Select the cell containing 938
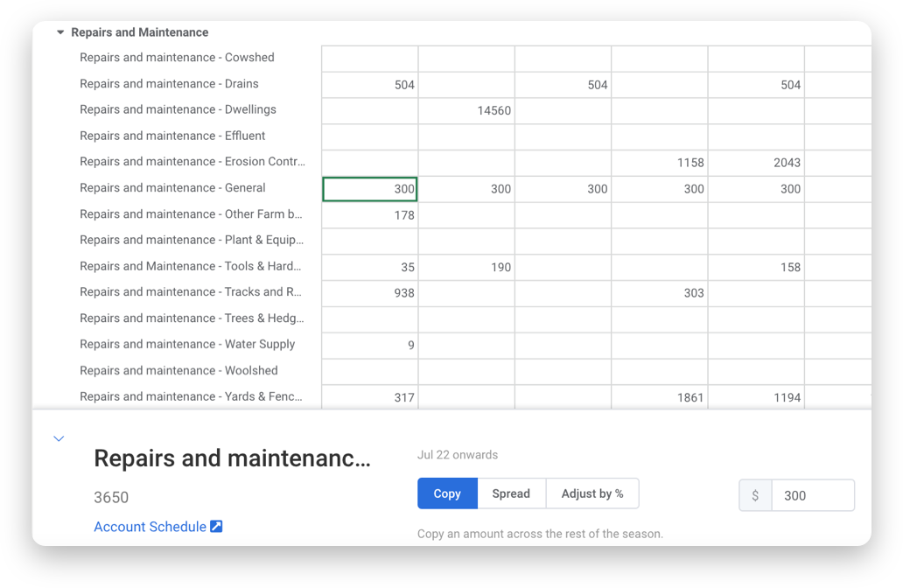903x588 pixels. [x=369, y=293]
